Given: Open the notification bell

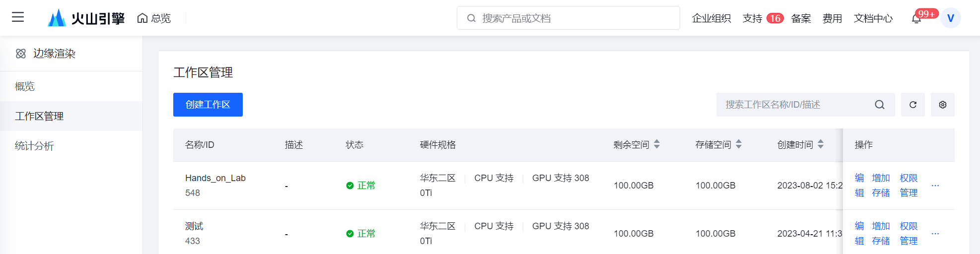Looking at the screenshot, I should (x=916, y=19).
